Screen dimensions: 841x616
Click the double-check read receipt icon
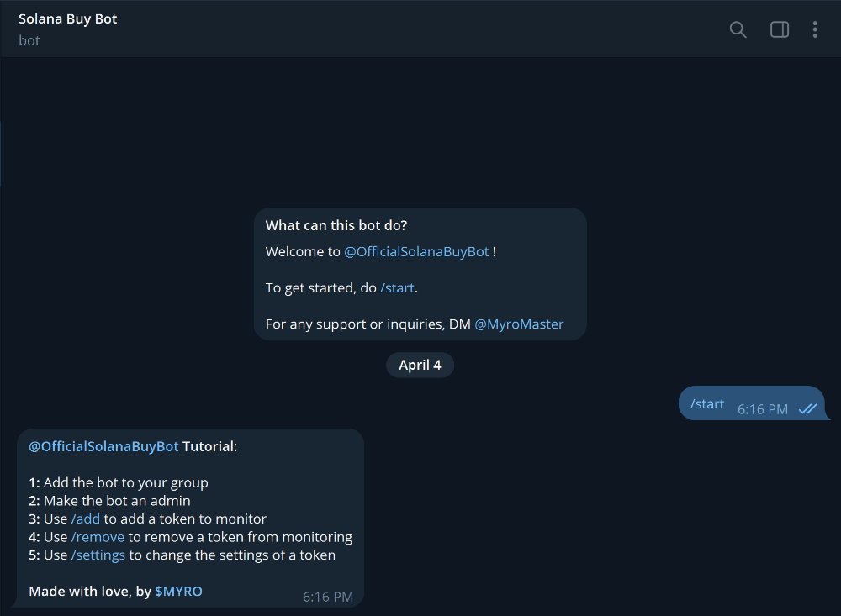807,409
